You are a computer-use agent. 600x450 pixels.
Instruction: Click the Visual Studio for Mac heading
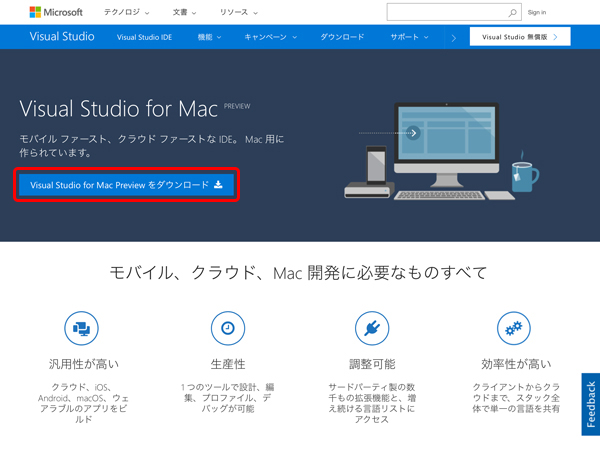(x=119, y=109)
